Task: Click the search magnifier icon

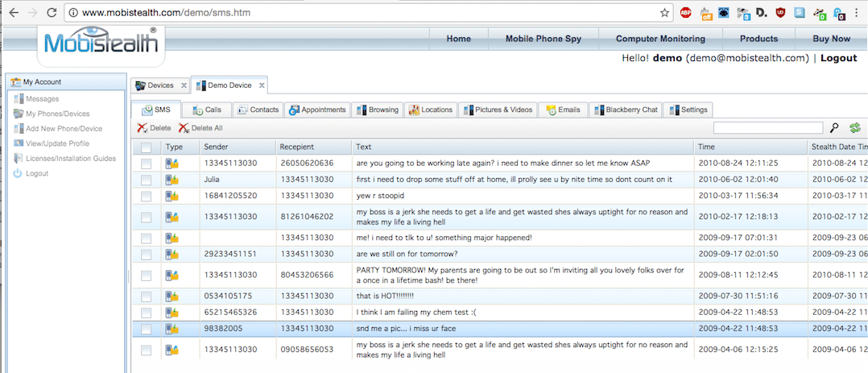Action: point(835,128)
